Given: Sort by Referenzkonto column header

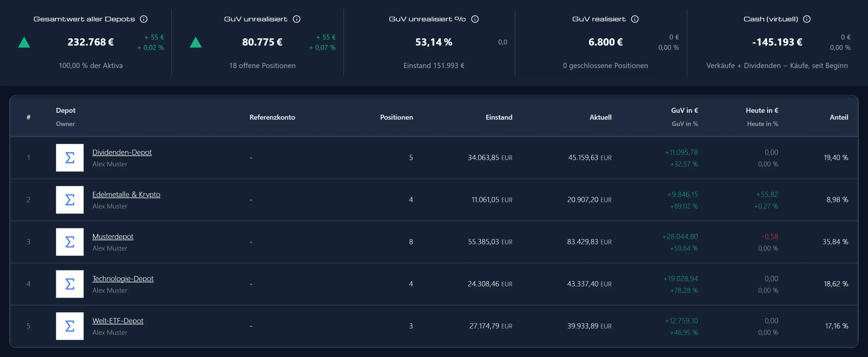Looking at the screenshot, I should pos(272,117).
